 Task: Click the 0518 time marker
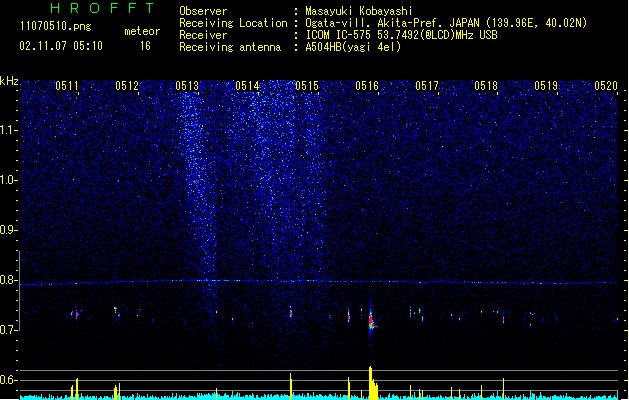[486, 86]
